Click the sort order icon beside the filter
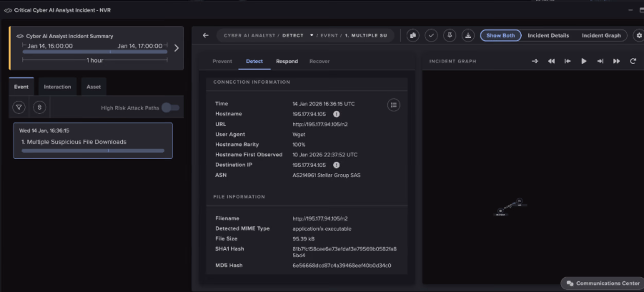Image resolution: width=644 pixels, height=292 pixels. (x=39, y=107)
